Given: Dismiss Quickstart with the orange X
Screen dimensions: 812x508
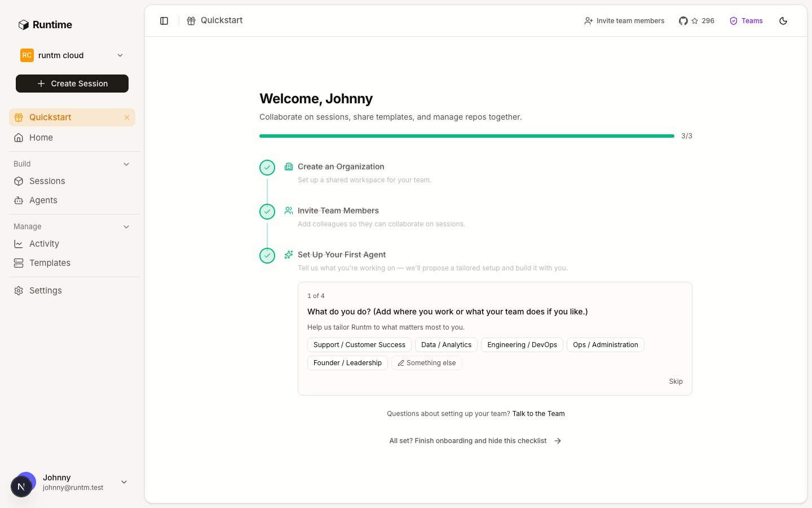Looking at the screenshot, I should [127, 117].
